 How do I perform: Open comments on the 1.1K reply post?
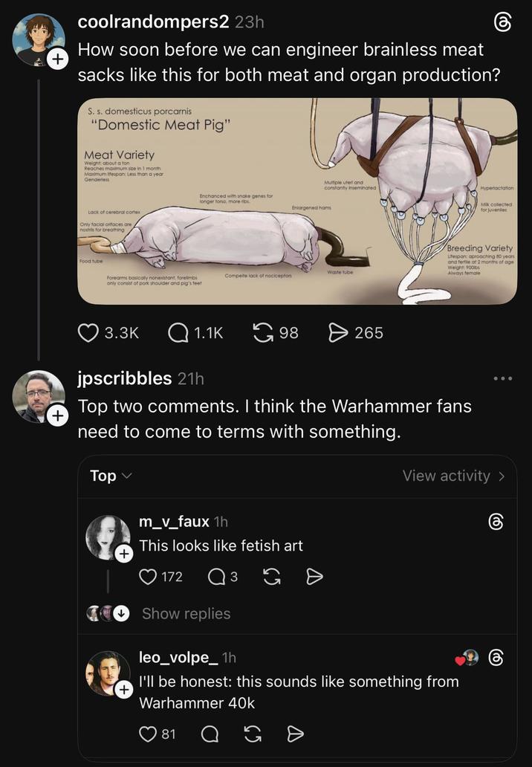(x=178, y=332)
